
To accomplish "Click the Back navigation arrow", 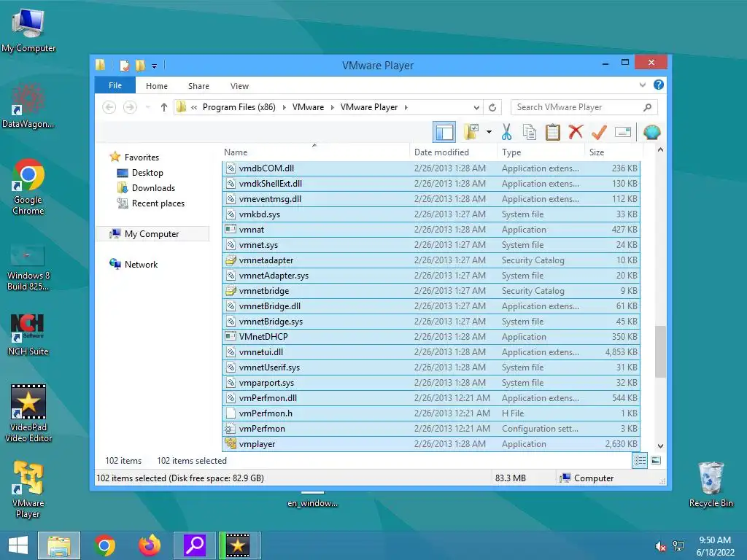I will pos(109,107).
